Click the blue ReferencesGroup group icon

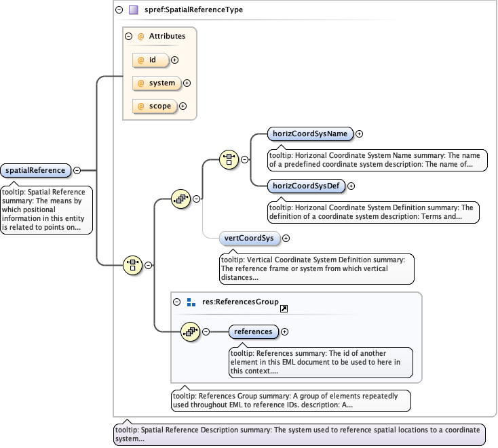click(191, 302)
